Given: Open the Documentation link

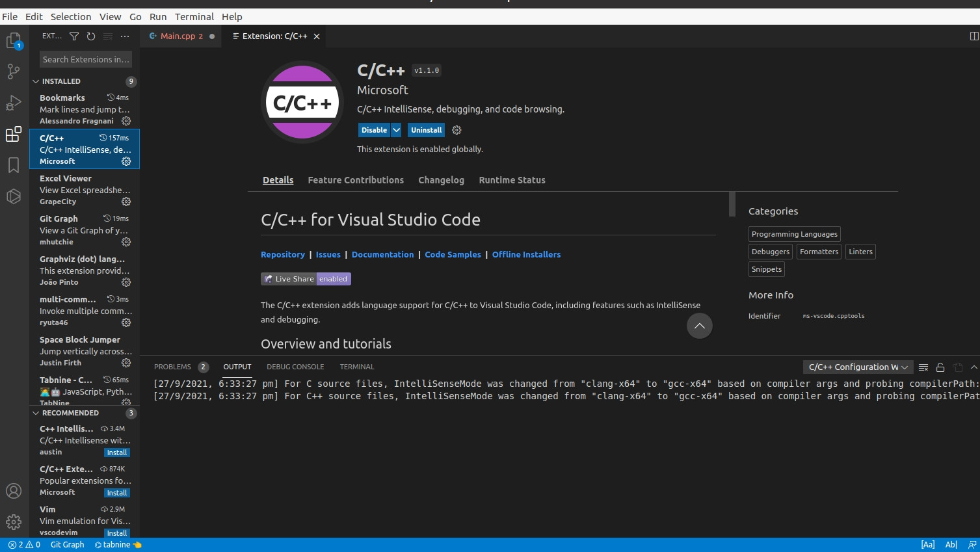Looking at the screenshot, I should coord(382,255).
